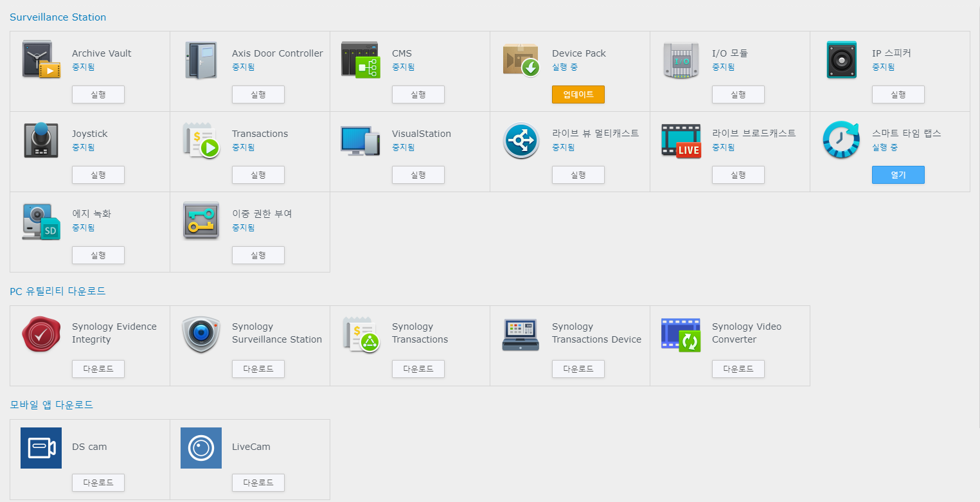The image size is (980, 502).
Task: Launch Transactions via its 실행 button
Action: coord(258,175)
